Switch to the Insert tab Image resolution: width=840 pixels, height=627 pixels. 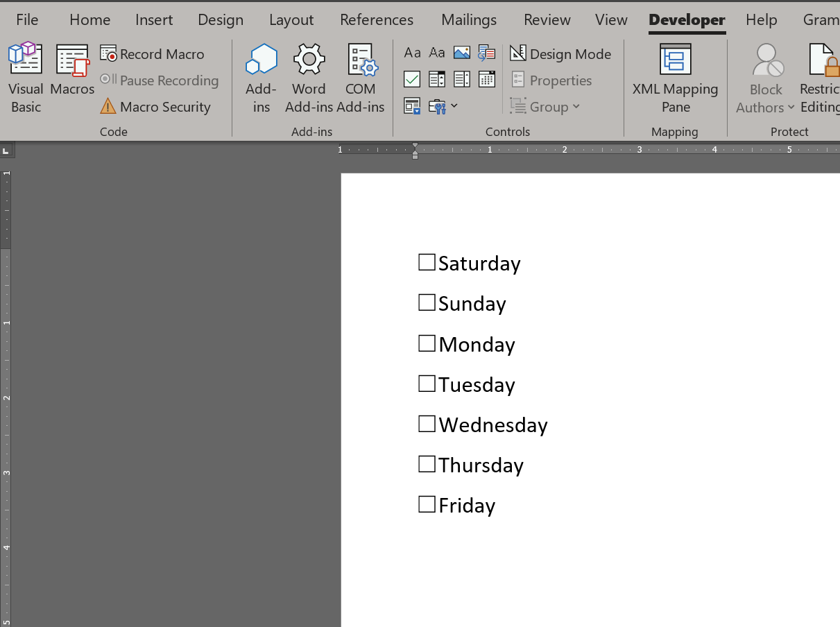(154, 20)
